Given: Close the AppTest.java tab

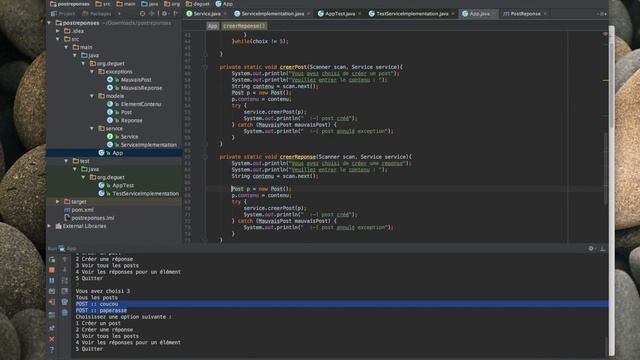Looking at the screenshot, I should (360, 13).
